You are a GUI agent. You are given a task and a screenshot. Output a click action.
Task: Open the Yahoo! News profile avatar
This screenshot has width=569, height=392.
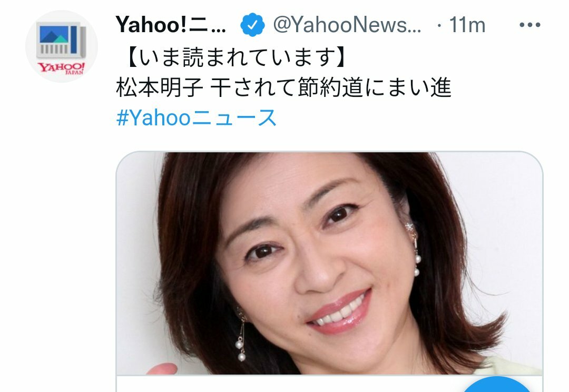61,46
